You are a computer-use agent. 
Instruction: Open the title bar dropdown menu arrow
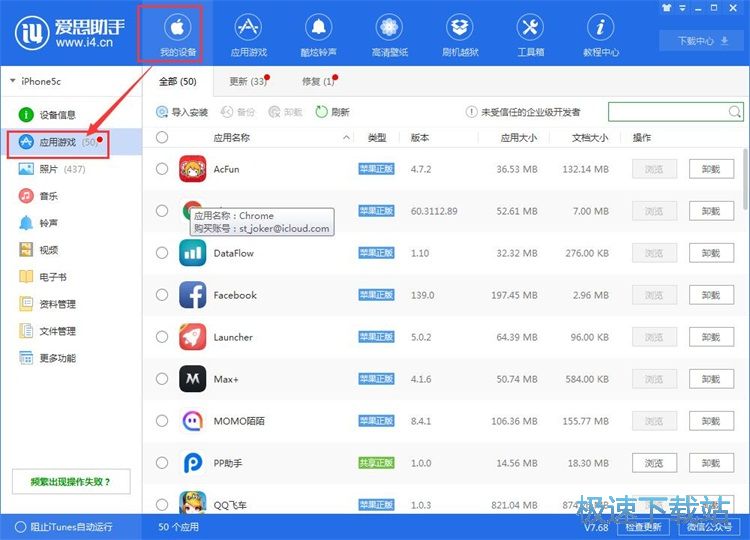[x=683, y=8]
